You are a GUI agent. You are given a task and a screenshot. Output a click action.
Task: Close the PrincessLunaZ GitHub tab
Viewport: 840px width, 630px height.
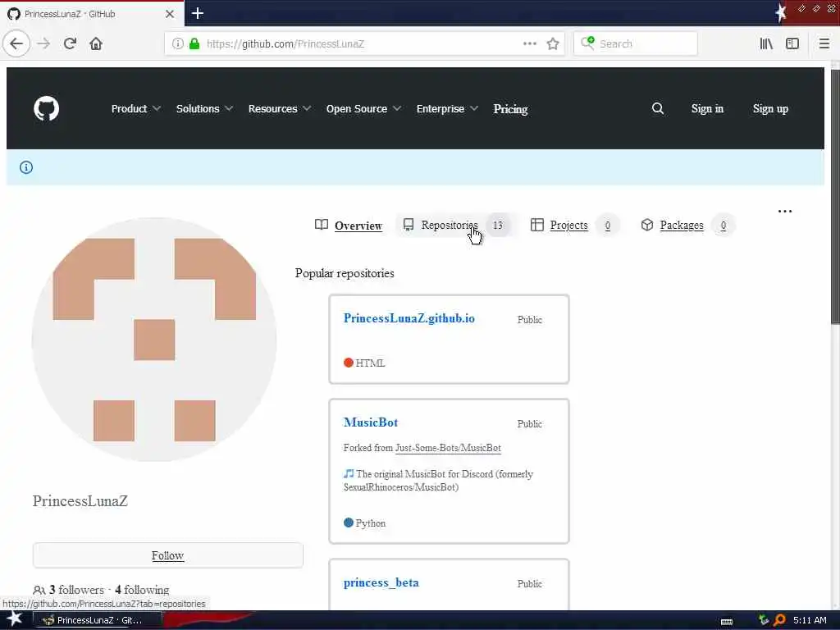pyautogui.click(x=170, y=14)
